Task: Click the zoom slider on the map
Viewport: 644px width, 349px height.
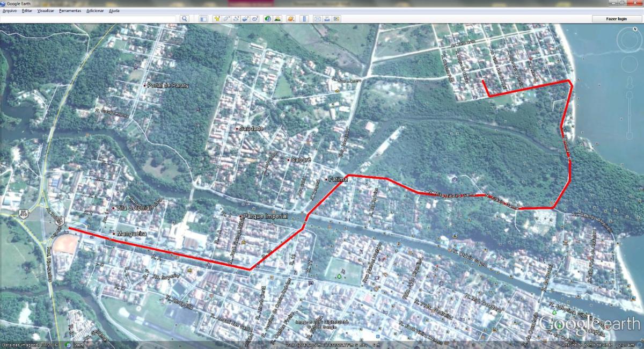Action: pos(628,115)
